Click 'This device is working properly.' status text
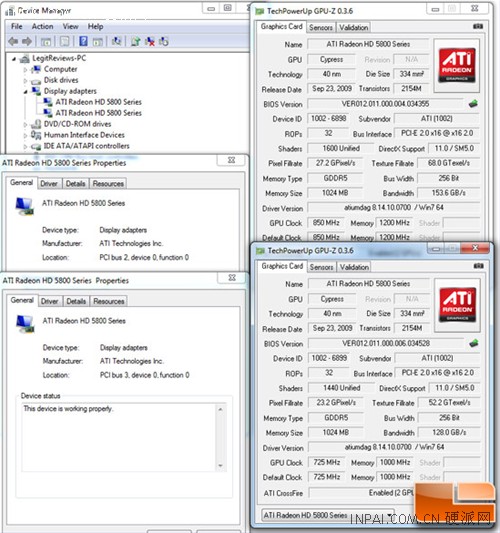500x533 pixels. click(x=68, y=409)
